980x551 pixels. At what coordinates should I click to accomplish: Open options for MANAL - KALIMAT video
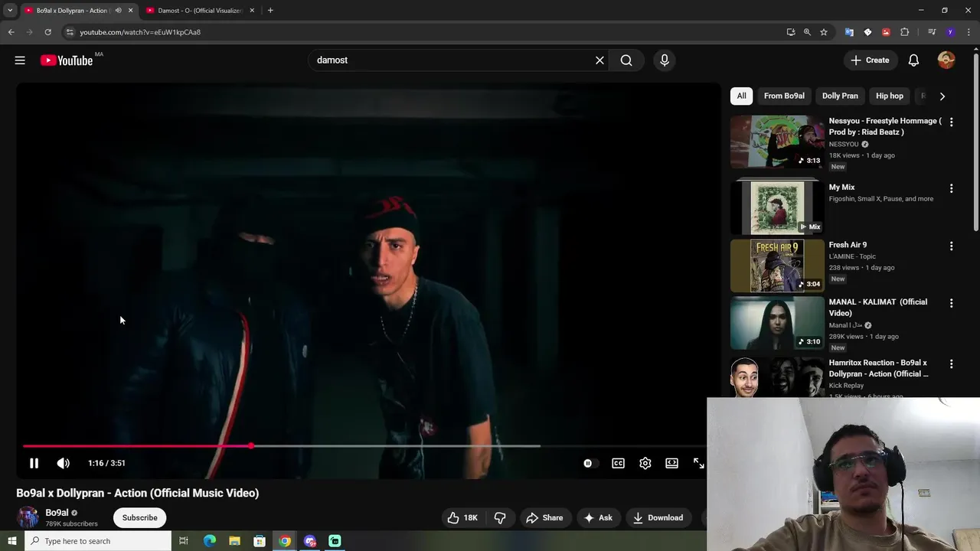(x=951, y=304)
